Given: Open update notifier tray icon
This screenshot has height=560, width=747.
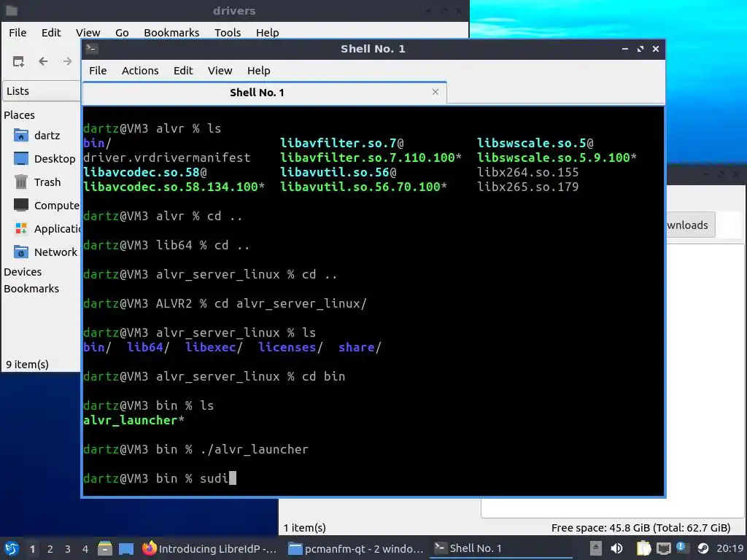Looking at the screenshot, I should pos(682,548).
